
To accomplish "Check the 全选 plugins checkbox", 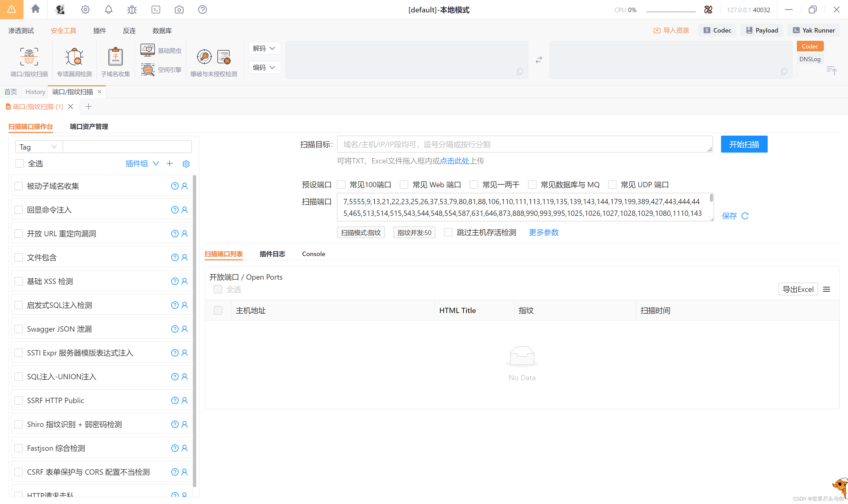I will [20, 163].
